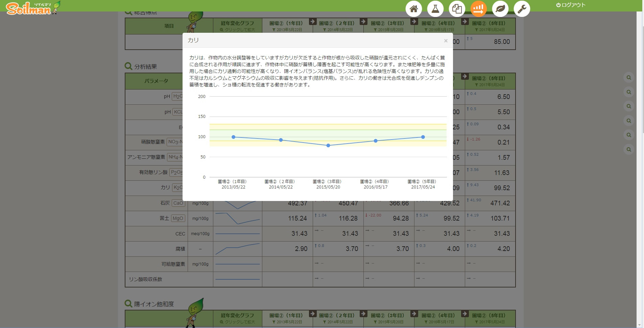Click arrow after 圃場②(2年目) in top table header
This screenshot has width=644, height=328.
point(363,21)
